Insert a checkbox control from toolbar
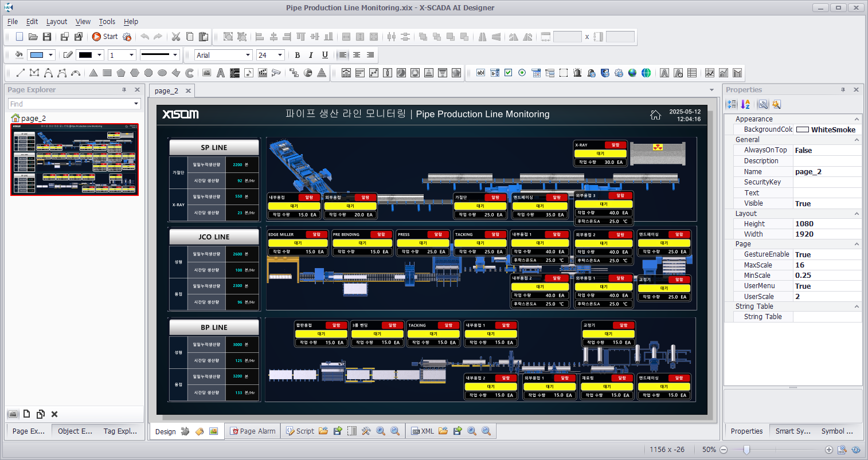 coord(508,73)
